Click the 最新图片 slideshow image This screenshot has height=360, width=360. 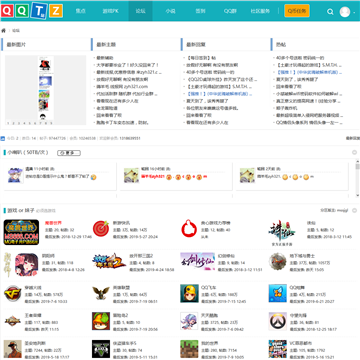[x=46, y=90]
